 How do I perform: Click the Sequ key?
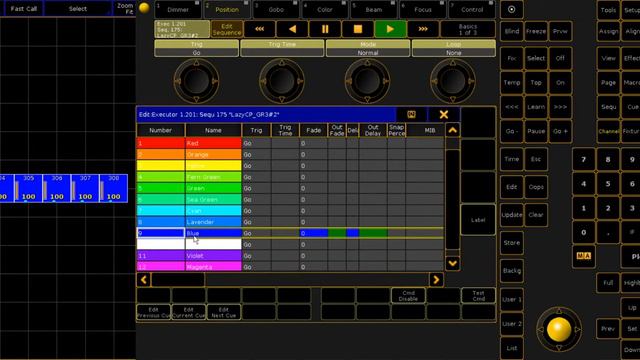[x=608, y=107]
